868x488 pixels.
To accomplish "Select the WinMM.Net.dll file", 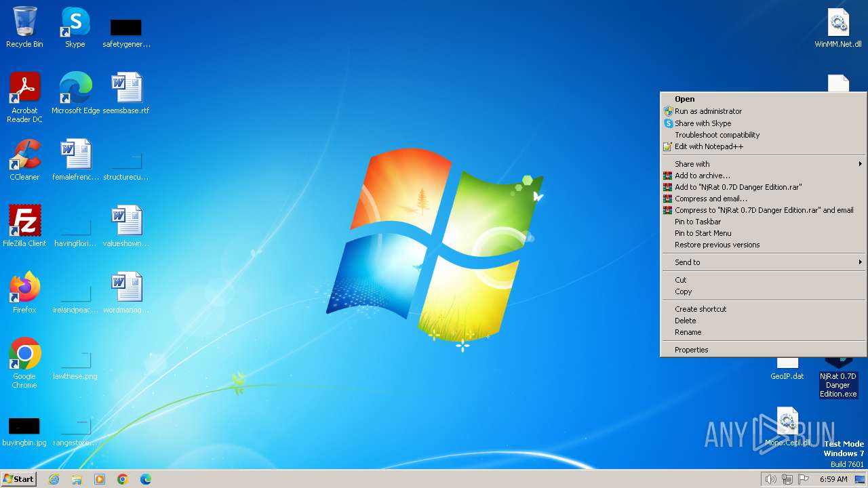I will (x=838, y=28).
